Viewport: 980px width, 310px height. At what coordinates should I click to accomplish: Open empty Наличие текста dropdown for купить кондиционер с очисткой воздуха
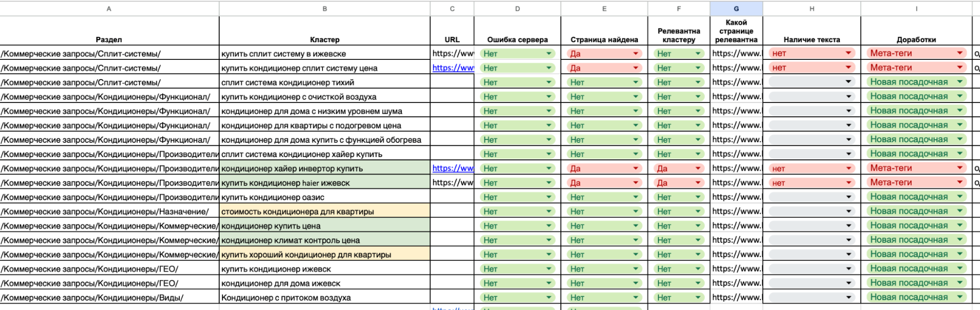(811, 96)
